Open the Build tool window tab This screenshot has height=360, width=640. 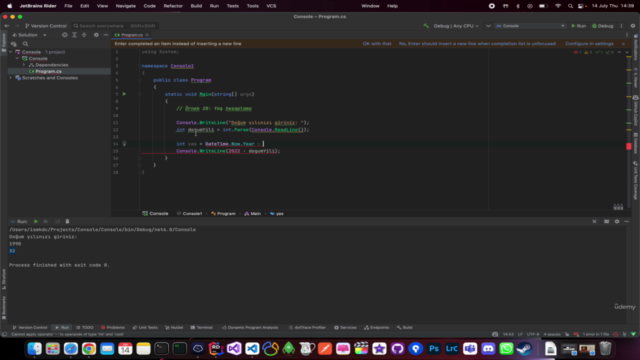[x=405, y=327]
